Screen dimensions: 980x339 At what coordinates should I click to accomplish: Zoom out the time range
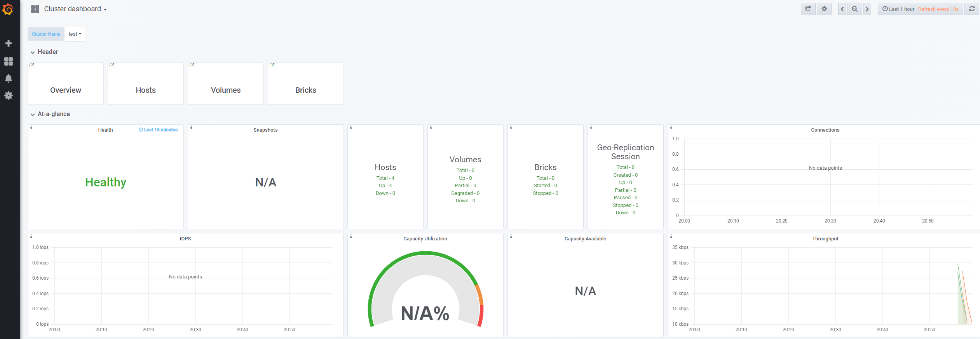pyautogui.click(x=854, y=9)
